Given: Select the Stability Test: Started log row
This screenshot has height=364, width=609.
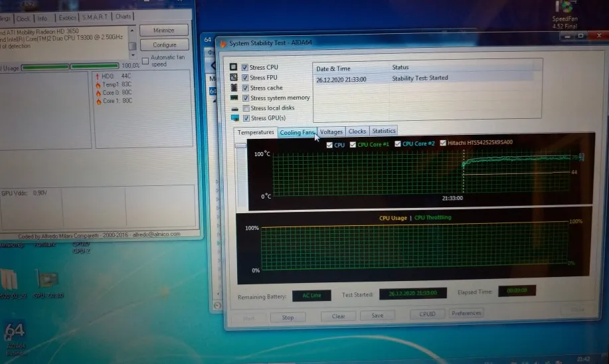Looking at the screenshot, I should click(423, 78).
